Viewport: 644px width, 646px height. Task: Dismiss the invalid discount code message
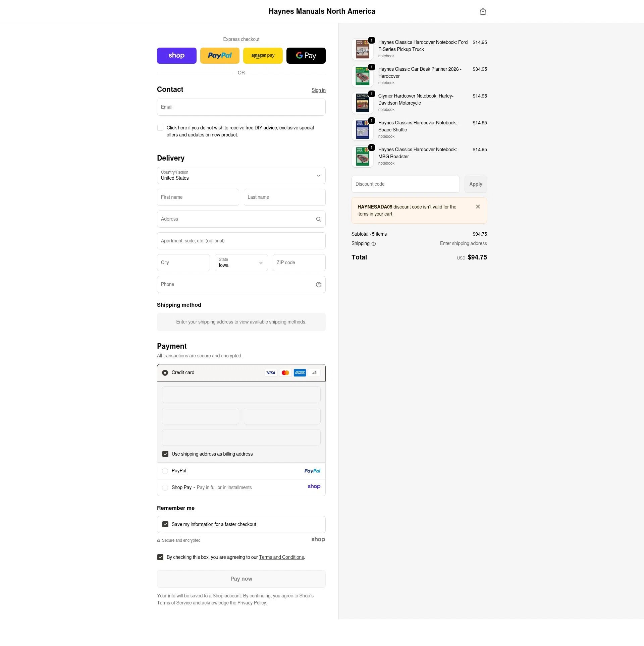coord(478,207)
